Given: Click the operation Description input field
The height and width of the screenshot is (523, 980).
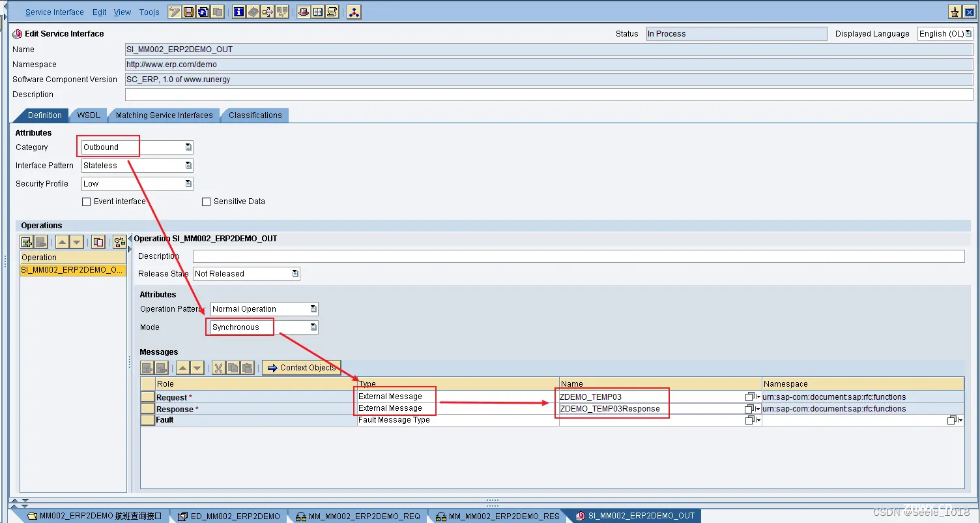Looking at the screenshot, I should click(579, 256).
